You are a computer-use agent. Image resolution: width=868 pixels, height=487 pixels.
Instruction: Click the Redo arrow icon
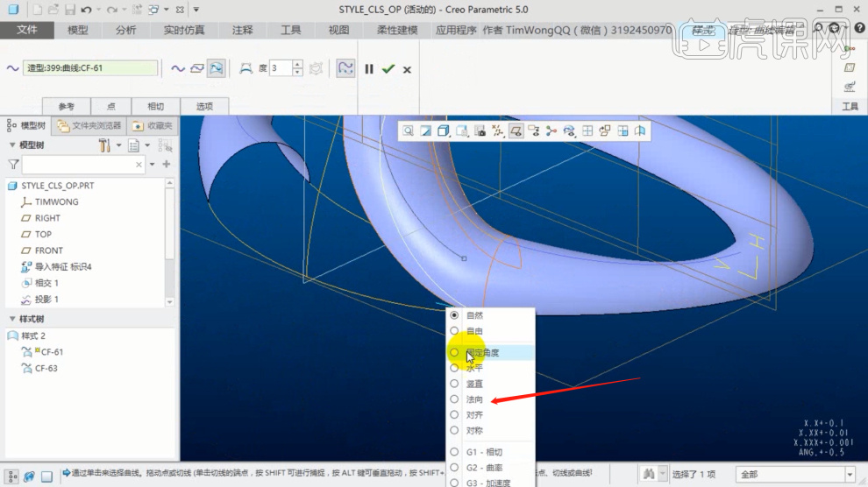coord(112,10)
